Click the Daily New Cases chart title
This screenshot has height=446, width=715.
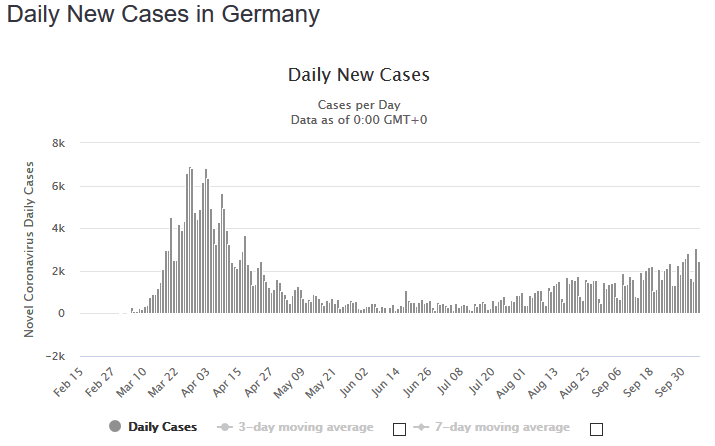coord(358,75)
